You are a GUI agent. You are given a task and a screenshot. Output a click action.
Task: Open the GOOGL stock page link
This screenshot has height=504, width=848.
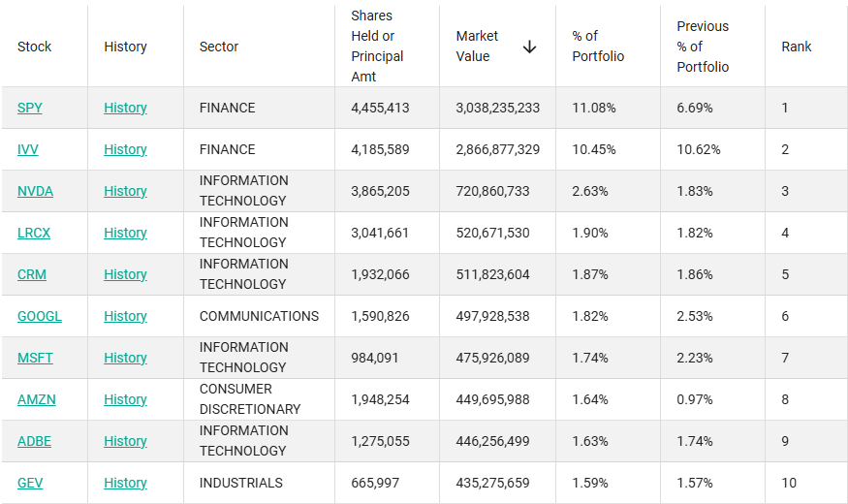pyautogui.click(x=40, y=316)
